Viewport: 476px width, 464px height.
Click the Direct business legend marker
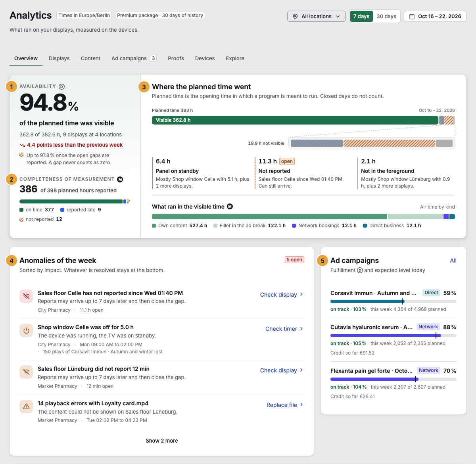tap(365, 226)
